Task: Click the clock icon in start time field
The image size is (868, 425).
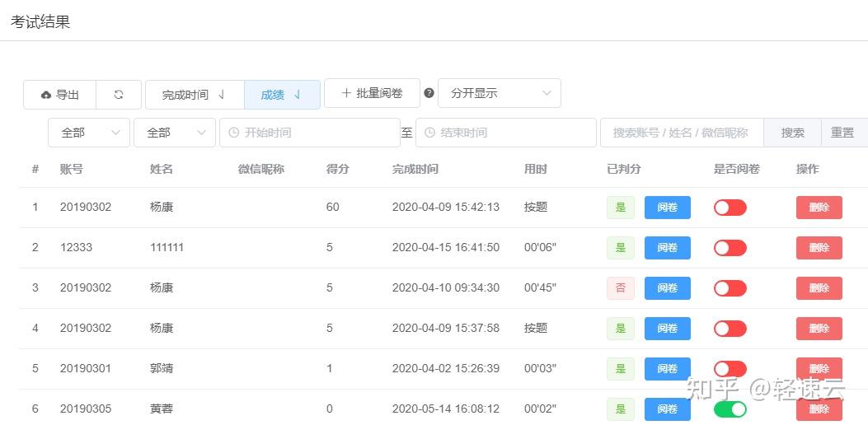Action: pos(233,133)
